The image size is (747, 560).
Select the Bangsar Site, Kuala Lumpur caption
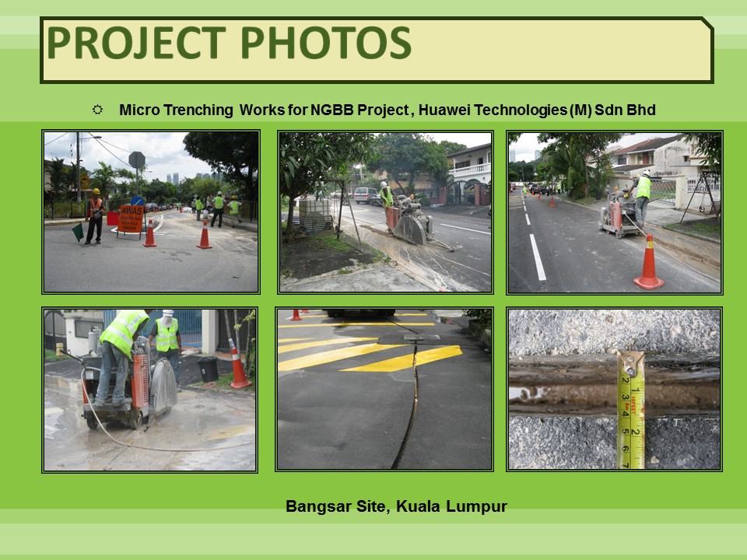coord(396,506)
